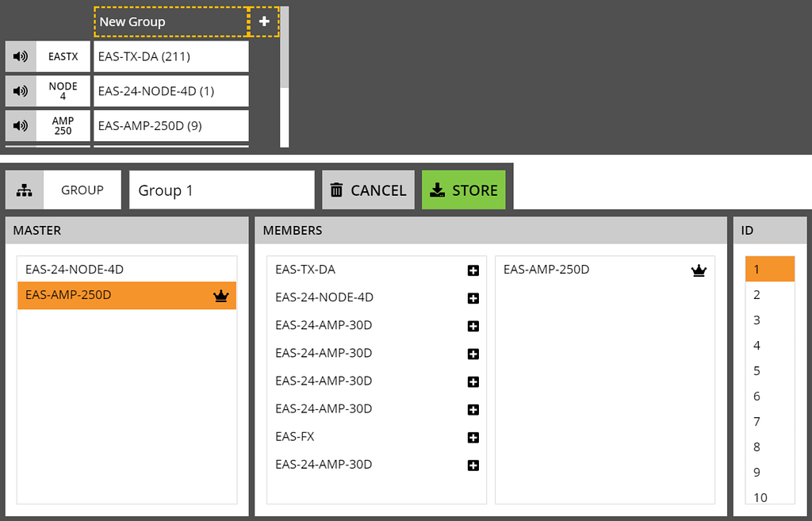Edit the Group 1 name field

(x=222, y=190)
